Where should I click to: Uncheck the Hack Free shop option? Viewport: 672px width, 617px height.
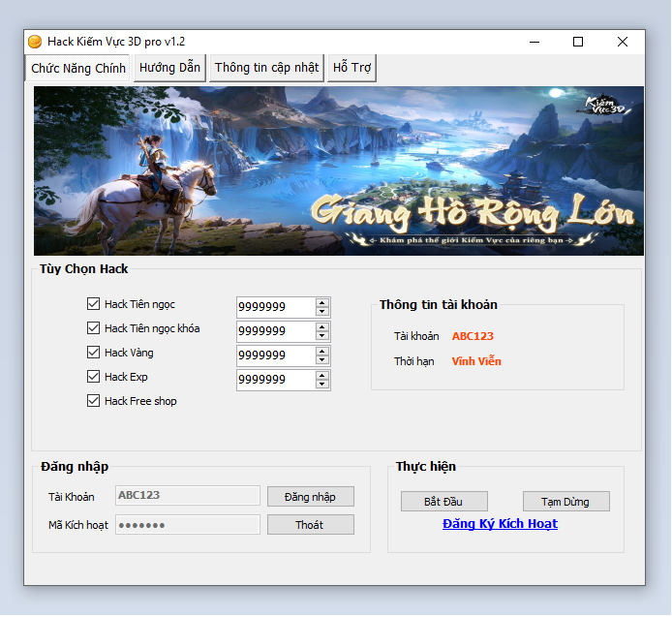94,401
